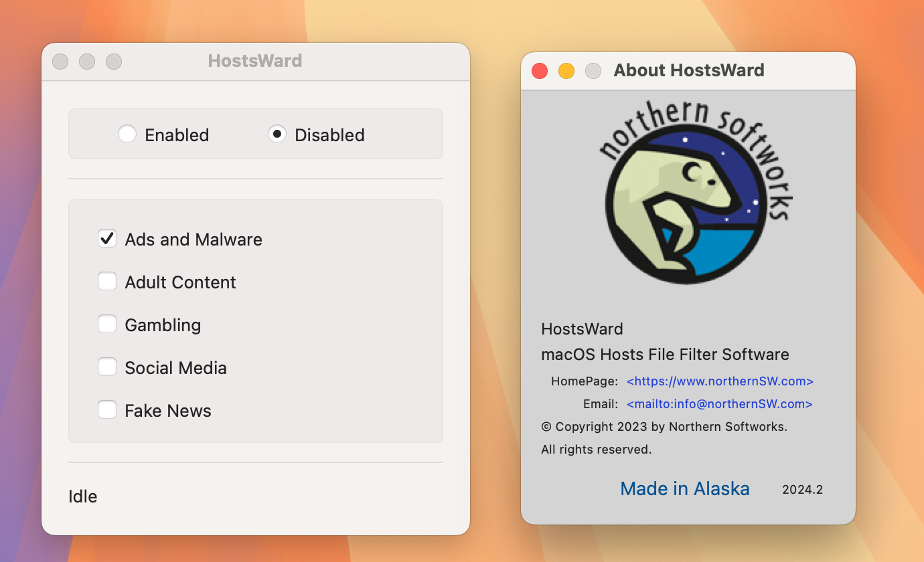Enable the Gambling filter checkbox

(107, 324)
